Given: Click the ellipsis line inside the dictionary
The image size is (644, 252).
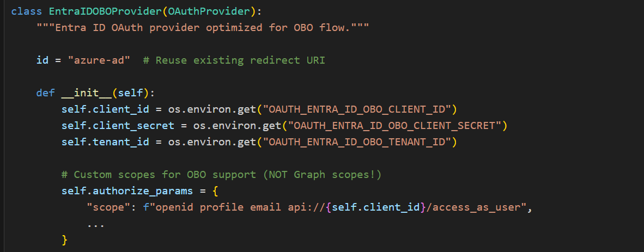Looking at the screenshot, I should point(95,224).
